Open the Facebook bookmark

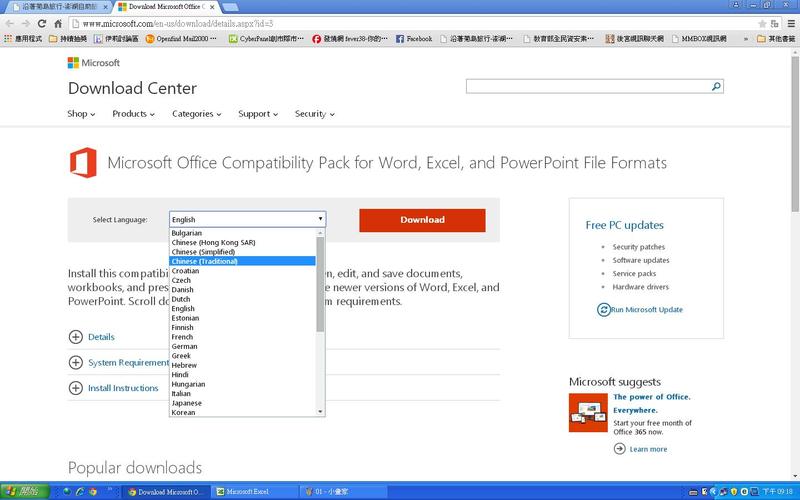414,38
